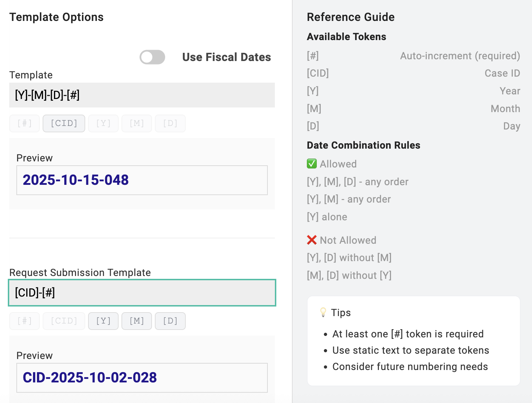Screen dimensions: 532x403
Task: Add [M] token to Request Submission Template
Action: point(137,321)
